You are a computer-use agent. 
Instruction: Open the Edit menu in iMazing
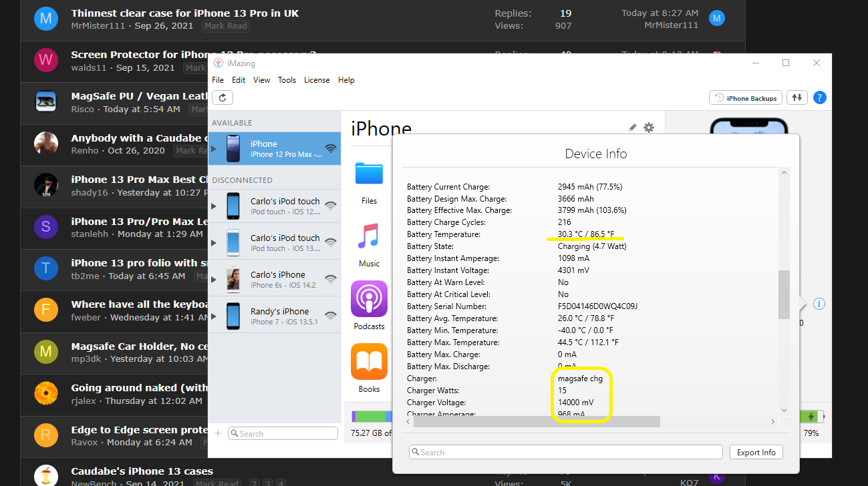tap(239, 80)
